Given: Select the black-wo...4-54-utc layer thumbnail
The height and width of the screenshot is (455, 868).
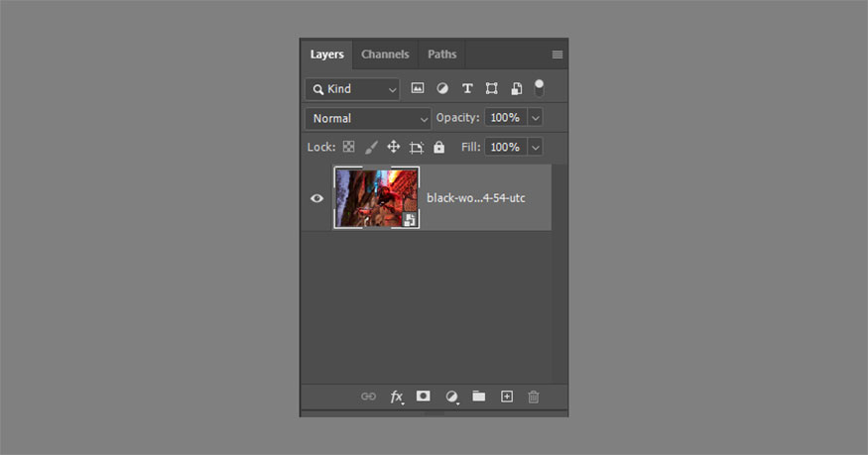Looking at the screenshot, I should [x=376, y=197].
